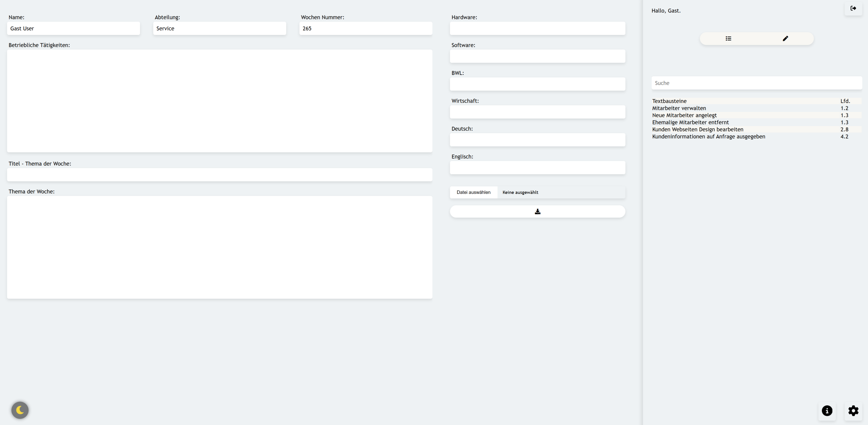Click the Englisch input field
Viewport: 868px width, 425px height.
point(537,168)
